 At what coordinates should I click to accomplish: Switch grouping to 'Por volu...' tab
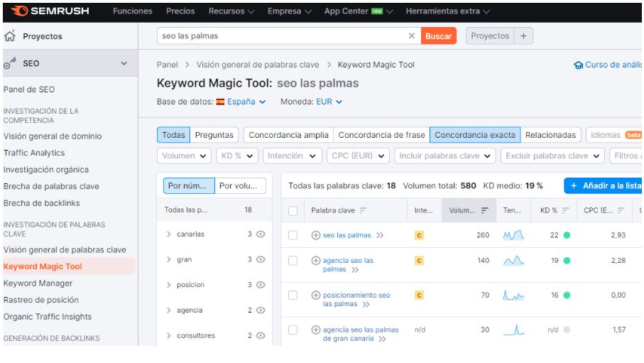click(x=240, y=186)
